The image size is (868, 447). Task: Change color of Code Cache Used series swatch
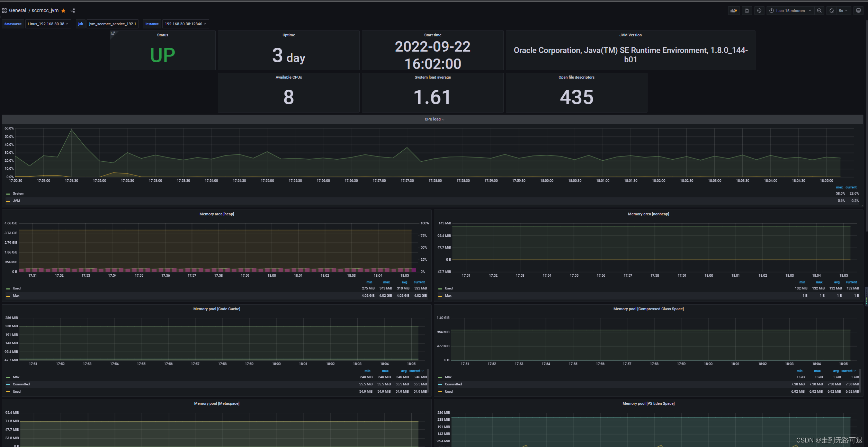8,392
